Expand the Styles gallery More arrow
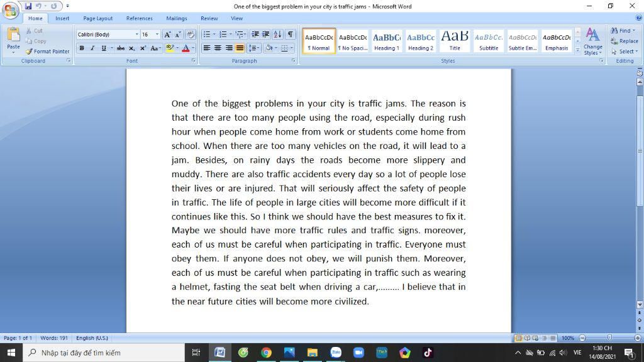The image size is (644, 362). [577, 50]
